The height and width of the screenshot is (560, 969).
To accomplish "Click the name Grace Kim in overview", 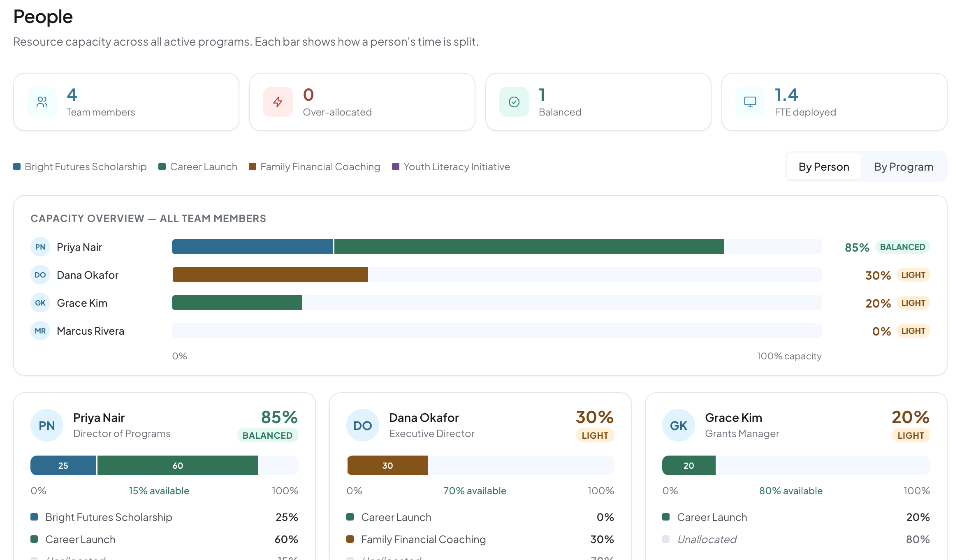I will click(x=82, y=303).
